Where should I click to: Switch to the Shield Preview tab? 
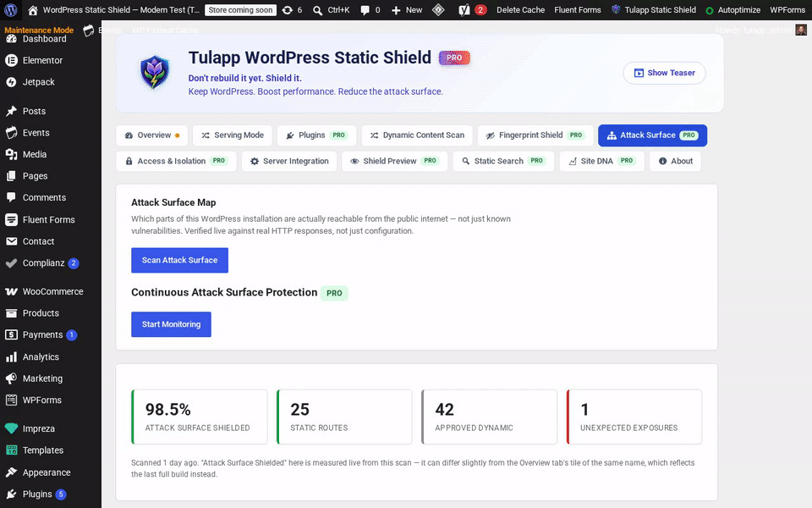coord(395,161)
